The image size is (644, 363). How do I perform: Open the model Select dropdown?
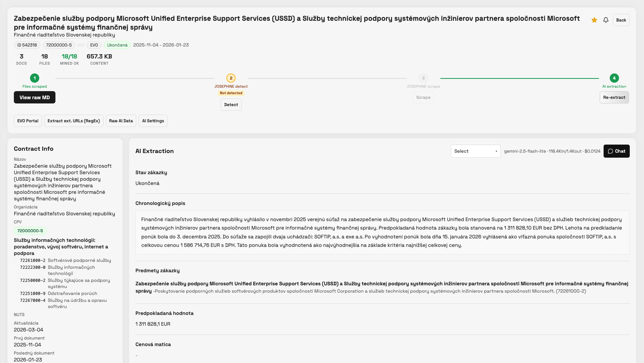[x=475, y=151]
